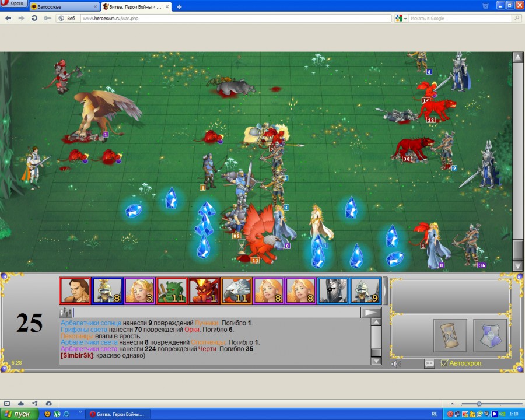This screenshot has height=420, width=525.
Task: Click the red hellhound stack numbered 30
Action: [x=413, y=148]
